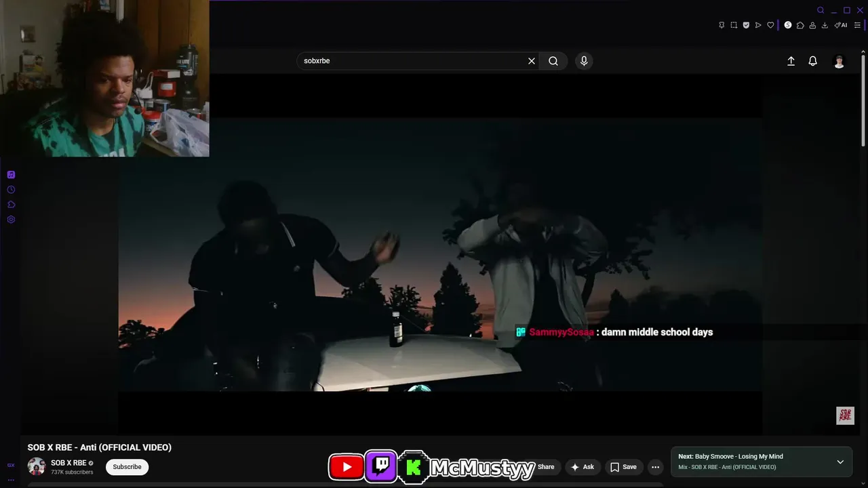Screen dimensions: 868x488
Task: Add page to bookmarks with heart icon
Action: click(770, 25)
